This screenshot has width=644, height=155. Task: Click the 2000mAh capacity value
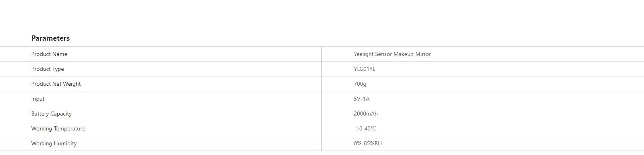click(x=366, y=114)
